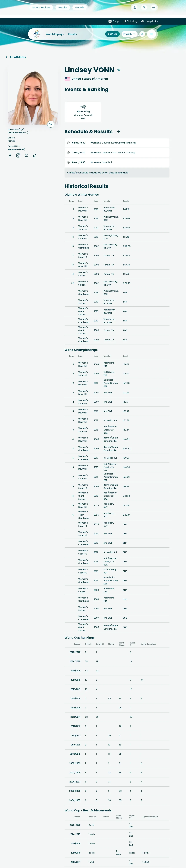
Task: Select the Alpine Skiing Women's Downhill card
Action: click(x=83, y=112)
